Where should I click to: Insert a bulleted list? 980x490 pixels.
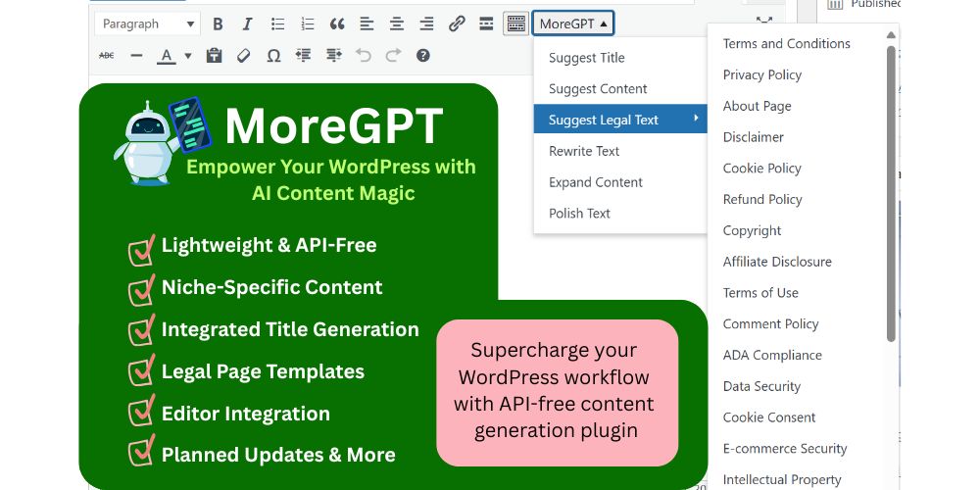pos(277,24)
